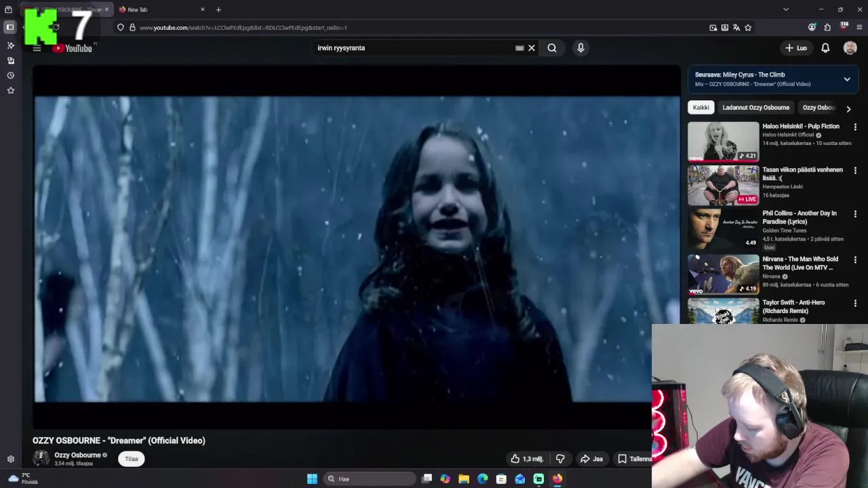
Task: Open File Explorer from taskbar
Action: pyautogui.click(x=464, y=479)
